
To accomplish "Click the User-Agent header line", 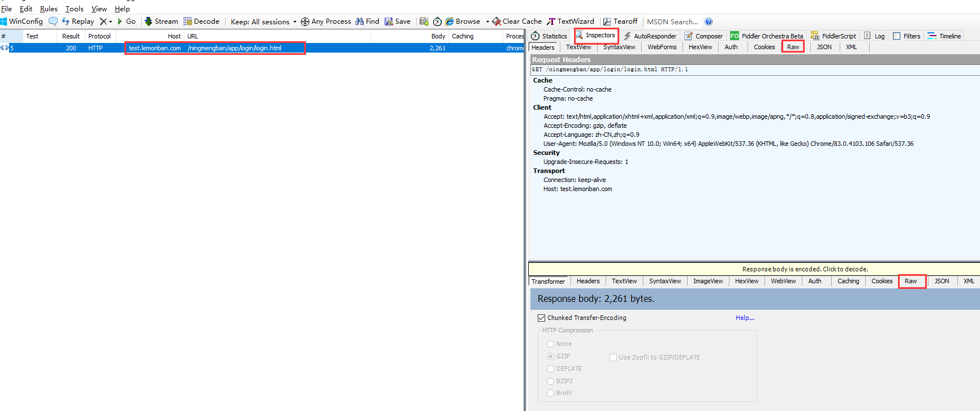I will 728,144.
